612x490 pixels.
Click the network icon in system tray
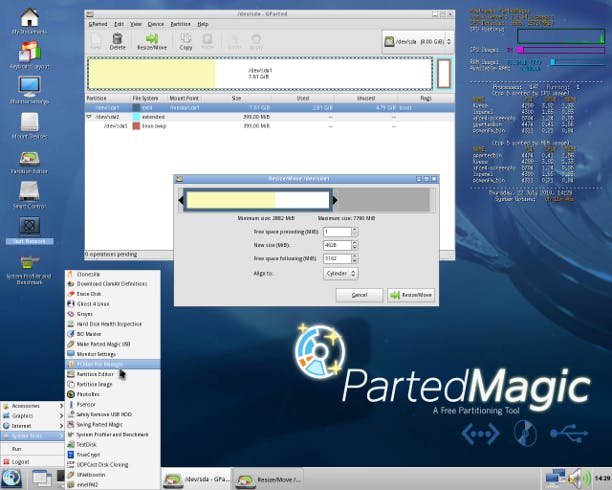pos(555,478)
